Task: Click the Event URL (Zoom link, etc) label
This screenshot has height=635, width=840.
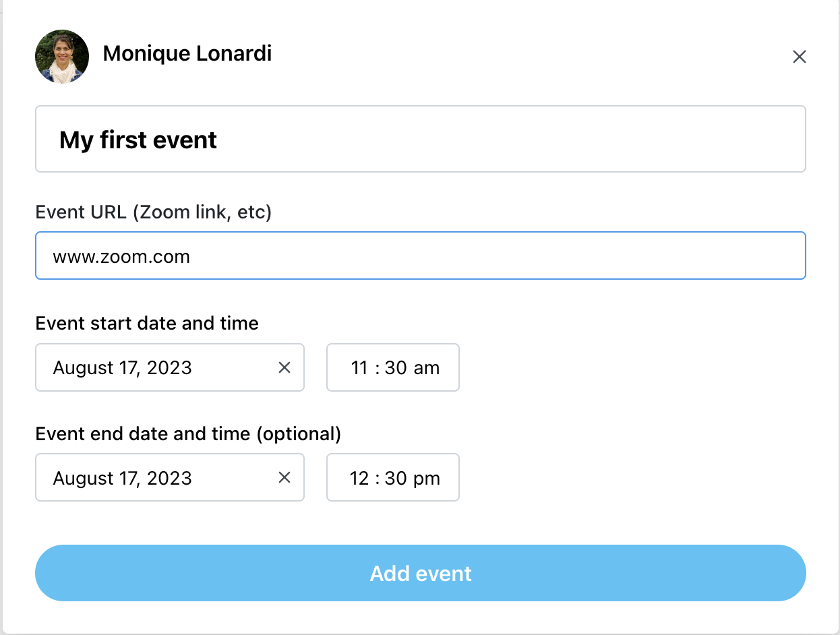Action: click(x=154, y=212)
